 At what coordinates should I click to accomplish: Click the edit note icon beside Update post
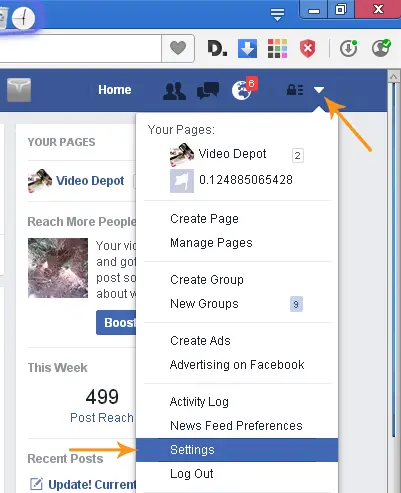(36, 484)
